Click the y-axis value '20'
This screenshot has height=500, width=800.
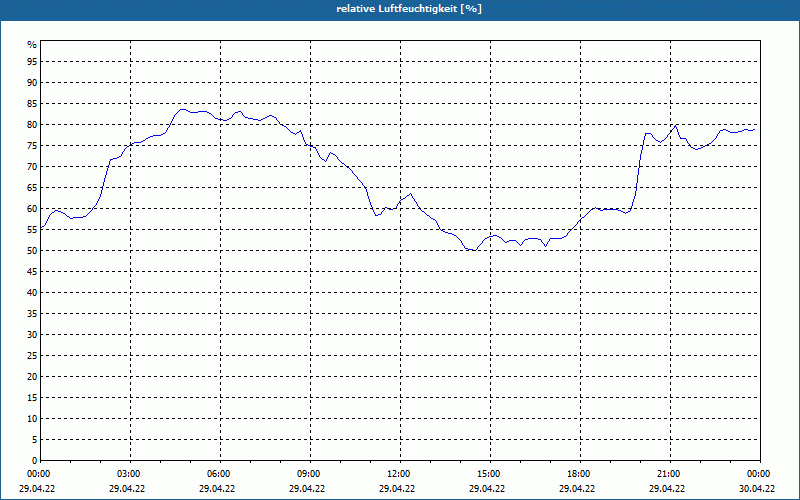click(x=32, y=377)
